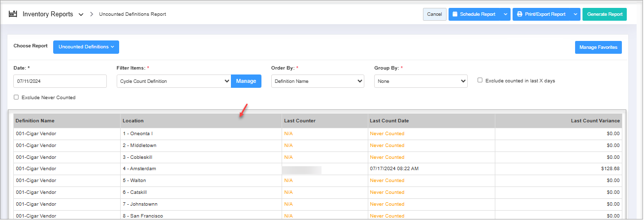The height and width of the screenshot is (221, 644).
Task: Open the Group By dropdown
Action: pyautogui.click(x=420, y=81)
